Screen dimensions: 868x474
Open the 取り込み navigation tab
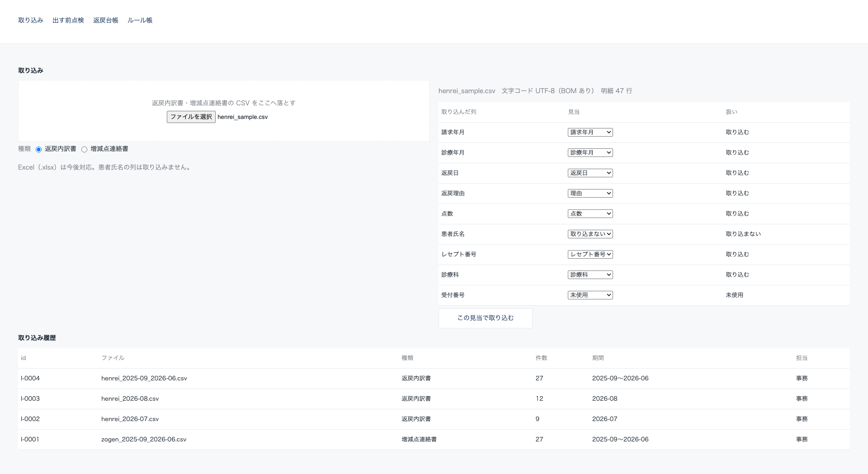(31, 20)
